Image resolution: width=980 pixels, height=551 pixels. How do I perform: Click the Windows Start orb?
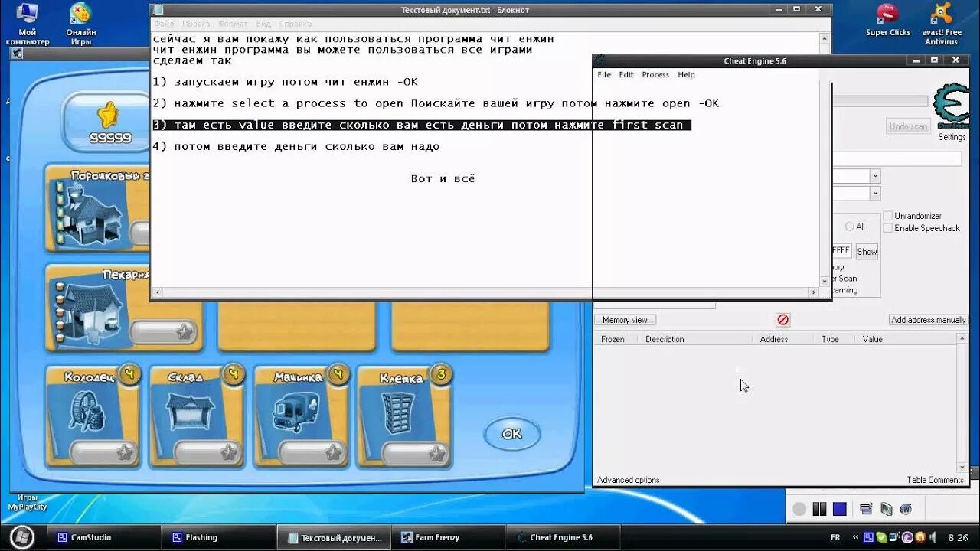[x=21, y=536]
